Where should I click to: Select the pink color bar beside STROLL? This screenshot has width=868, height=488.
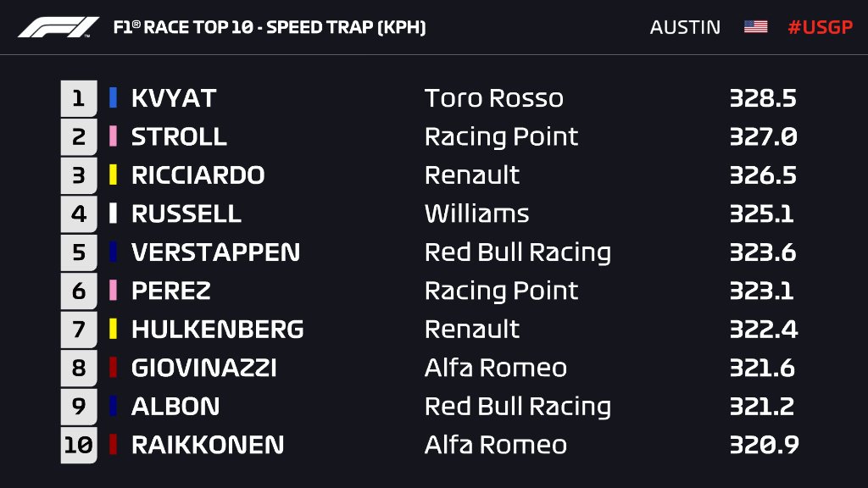click(x=113, y=136)
